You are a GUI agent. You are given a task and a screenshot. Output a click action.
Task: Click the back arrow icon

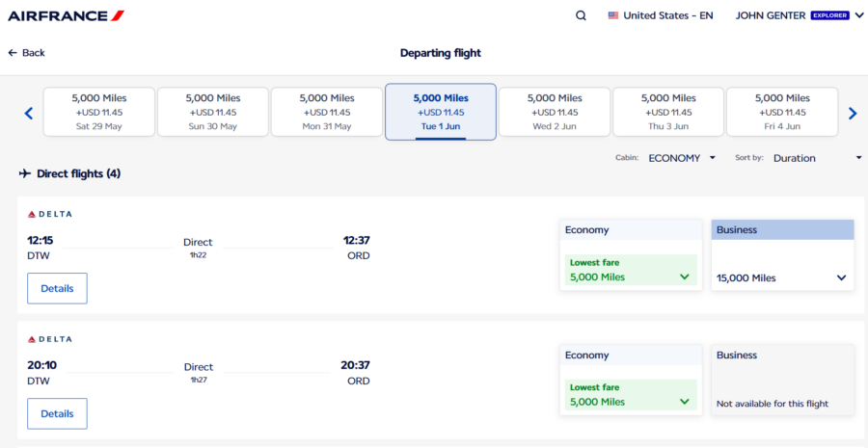[13, 53]
